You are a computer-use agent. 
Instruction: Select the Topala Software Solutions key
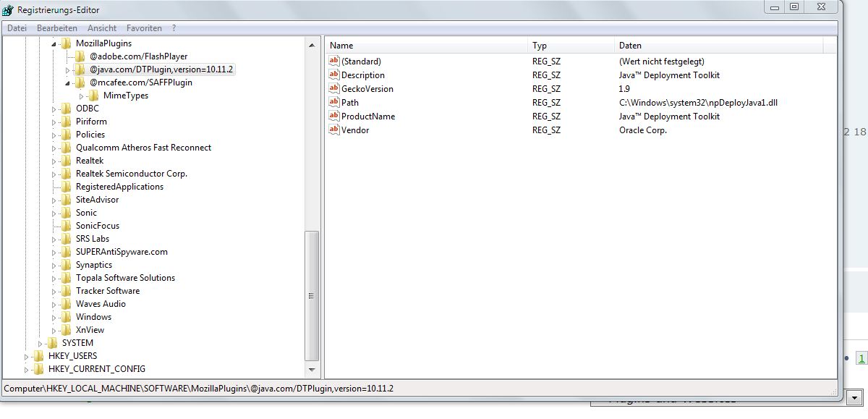coord(125,278)
